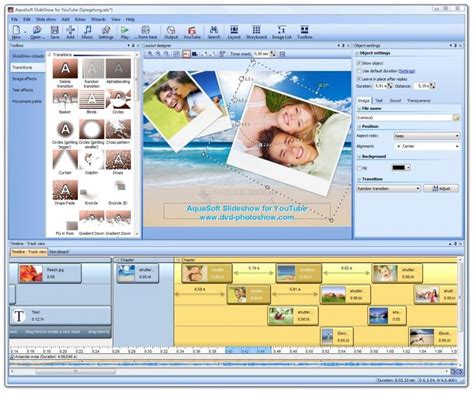Image resolution: width=474 pixels, height=393 pixels.
Task: Click the YouTube toolbar icon
Action: coord(192,32)
